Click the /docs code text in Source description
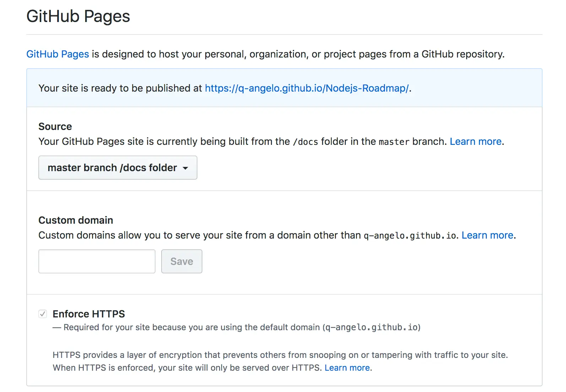 point(305,142)
